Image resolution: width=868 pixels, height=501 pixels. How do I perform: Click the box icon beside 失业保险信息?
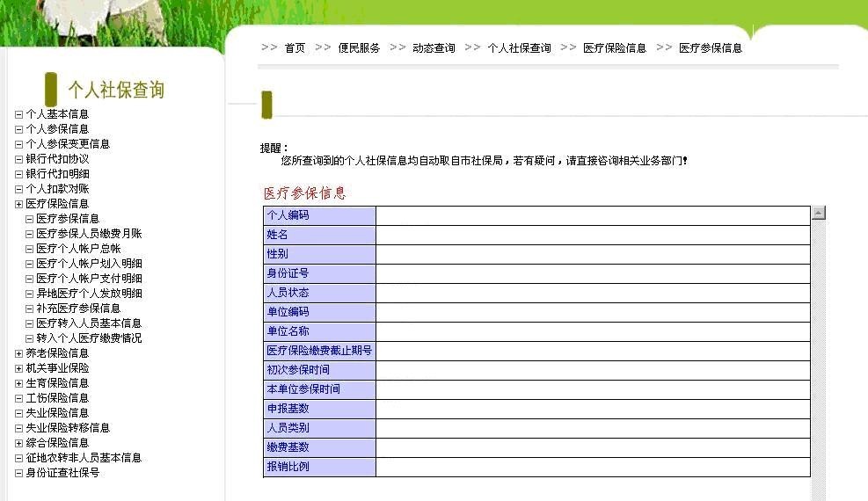click(x=18, y=413)
